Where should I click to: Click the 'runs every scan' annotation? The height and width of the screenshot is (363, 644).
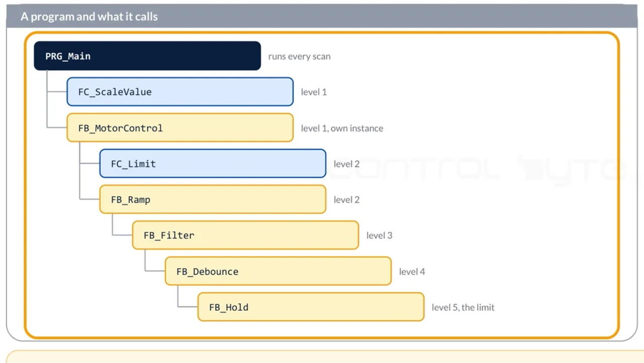tap(300, 56)
